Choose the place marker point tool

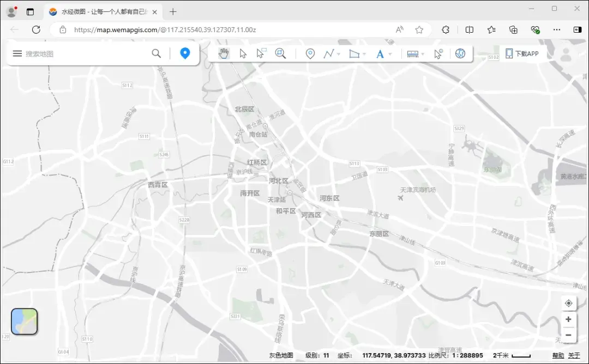[x=310, y=53]
